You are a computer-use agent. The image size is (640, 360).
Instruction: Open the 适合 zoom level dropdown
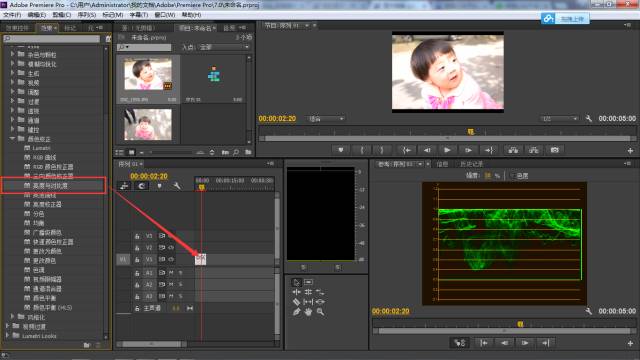click(326, 119)
